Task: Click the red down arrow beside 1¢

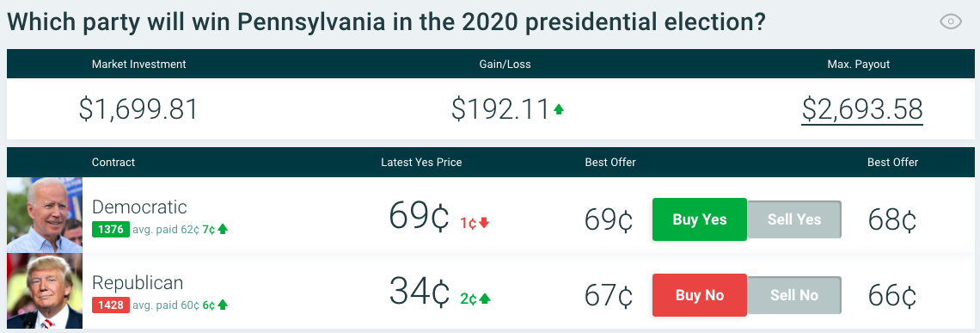Action: (484, 223)
